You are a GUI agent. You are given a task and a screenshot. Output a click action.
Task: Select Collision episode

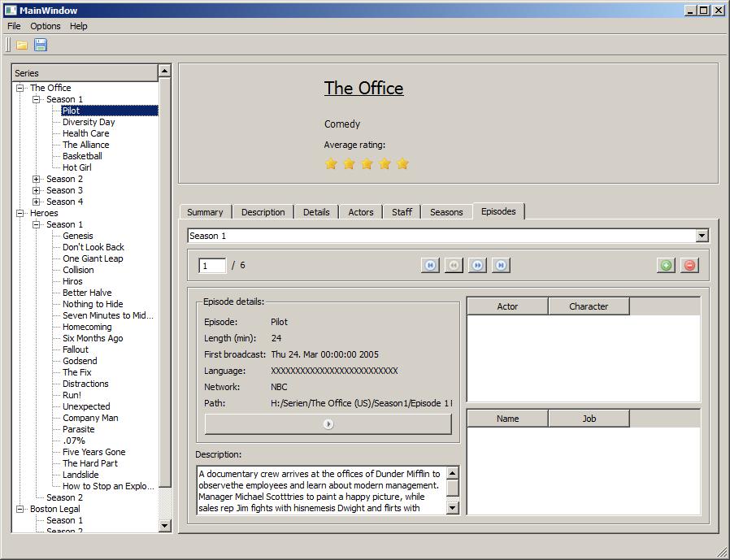(x=78, y=270)
